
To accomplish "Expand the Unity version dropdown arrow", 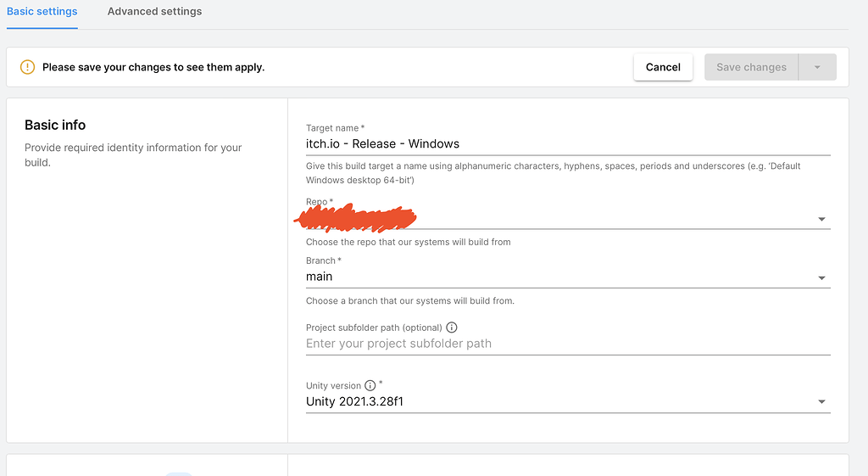I will 821,402.
